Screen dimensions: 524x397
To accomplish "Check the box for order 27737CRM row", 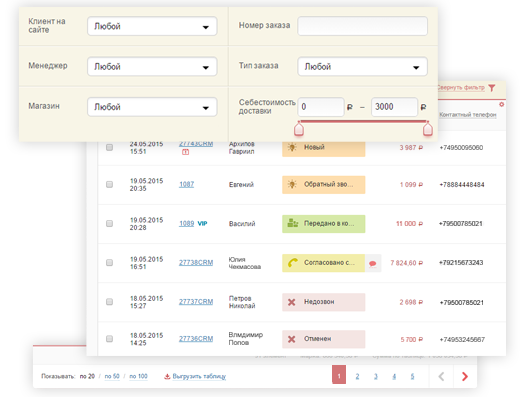I will (109, 302).
